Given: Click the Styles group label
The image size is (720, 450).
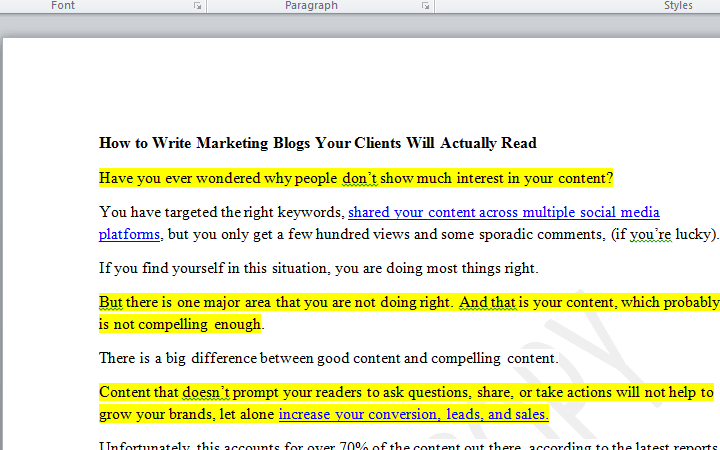Looking at the screenshot, I should pyautogui.click(x=678, y=6).
